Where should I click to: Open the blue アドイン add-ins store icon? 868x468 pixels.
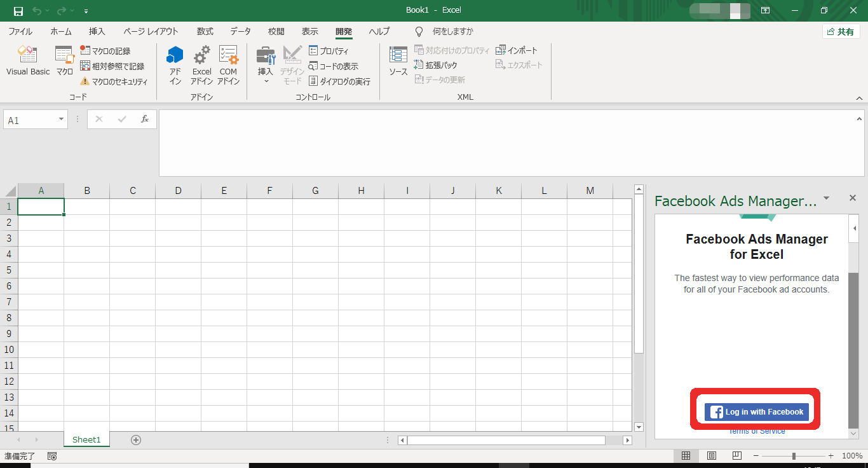pos(175,65)
